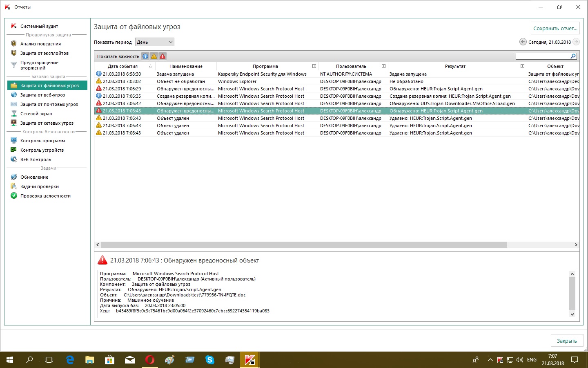Toggle the red critical importance filter

point(163,56)
